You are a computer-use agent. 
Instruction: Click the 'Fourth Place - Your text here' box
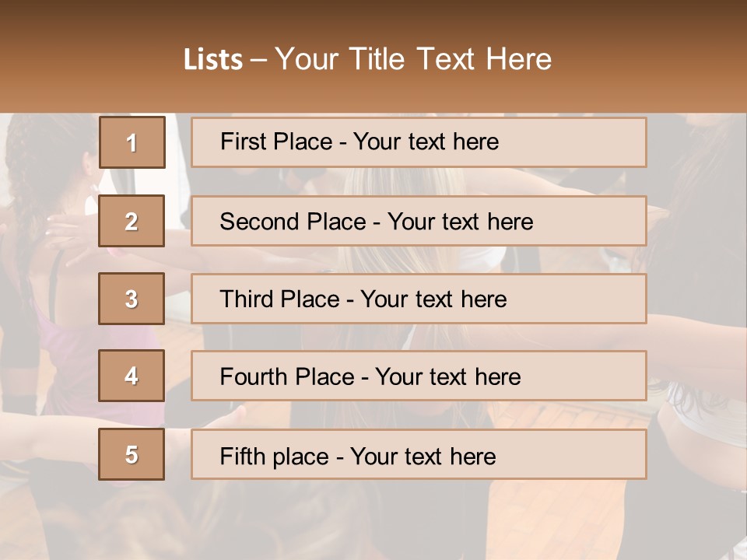419,376
